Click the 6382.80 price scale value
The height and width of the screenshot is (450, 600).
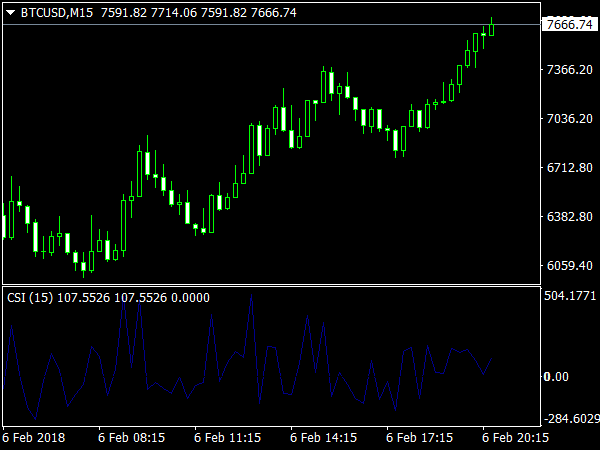tap(570, 217)
